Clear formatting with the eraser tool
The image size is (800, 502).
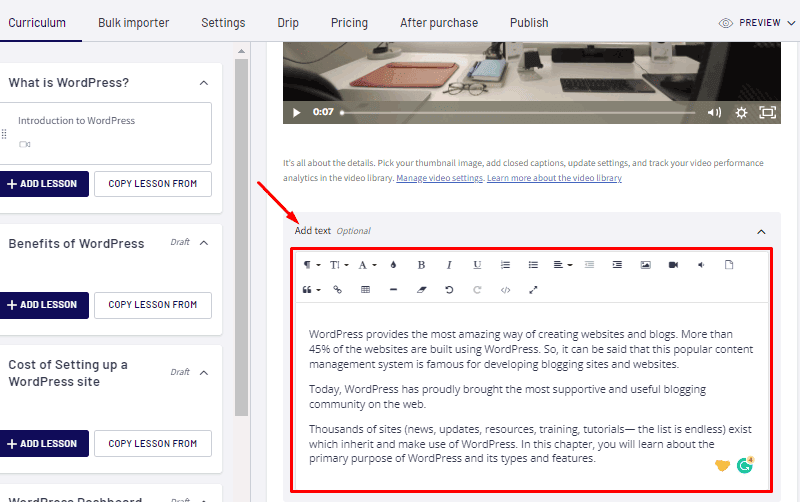click(421, 290)
